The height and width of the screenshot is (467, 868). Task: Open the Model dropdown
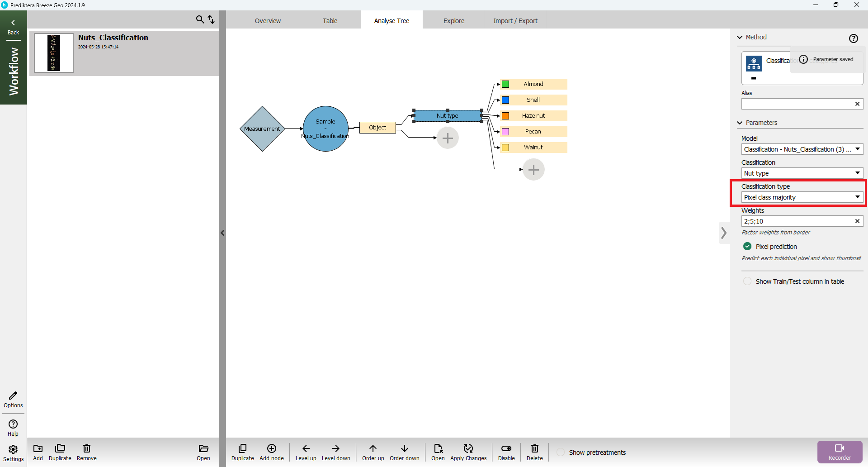pyautogui.click(x=802, y=149)
